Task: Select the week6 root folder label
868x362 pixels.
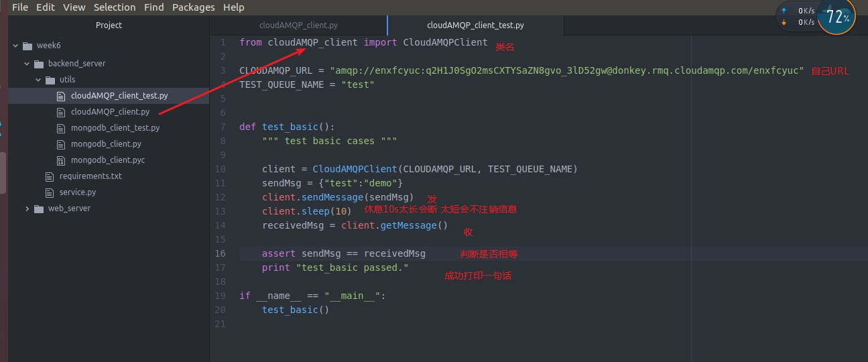Action: tap(49, 46)
